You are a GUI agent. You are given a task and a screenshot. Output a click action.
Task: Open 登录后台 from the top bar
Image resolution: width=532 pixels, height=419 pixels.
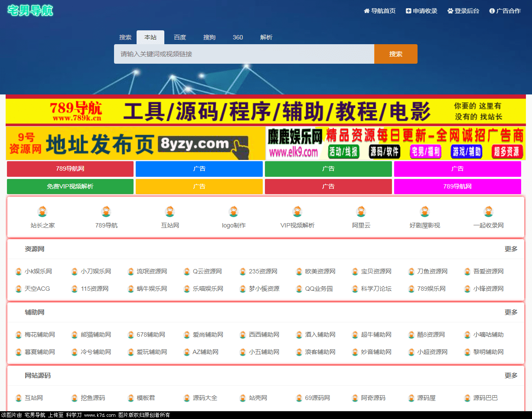[x=463, y=11]
